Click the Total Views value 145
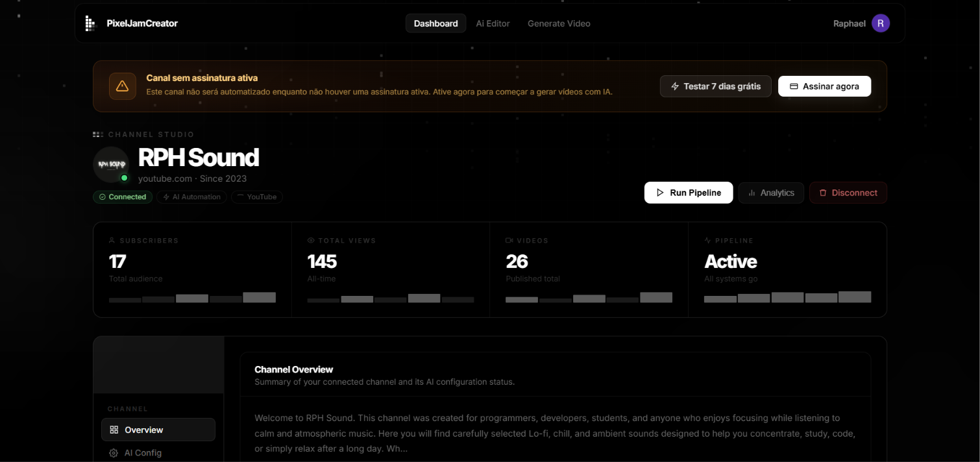The height and width of the screenshot is (462, 980). coord(322,261)
